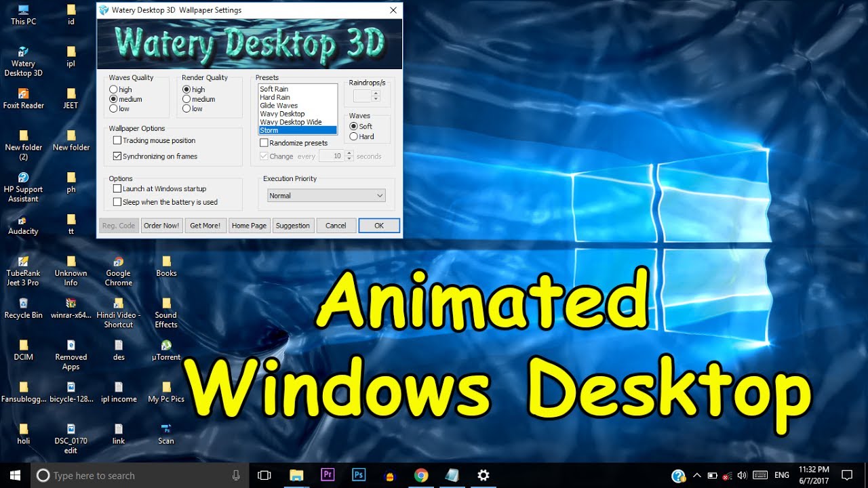Open Chrome from the taskbar
The width and height of the screenshot is (868, 488).
421,475
